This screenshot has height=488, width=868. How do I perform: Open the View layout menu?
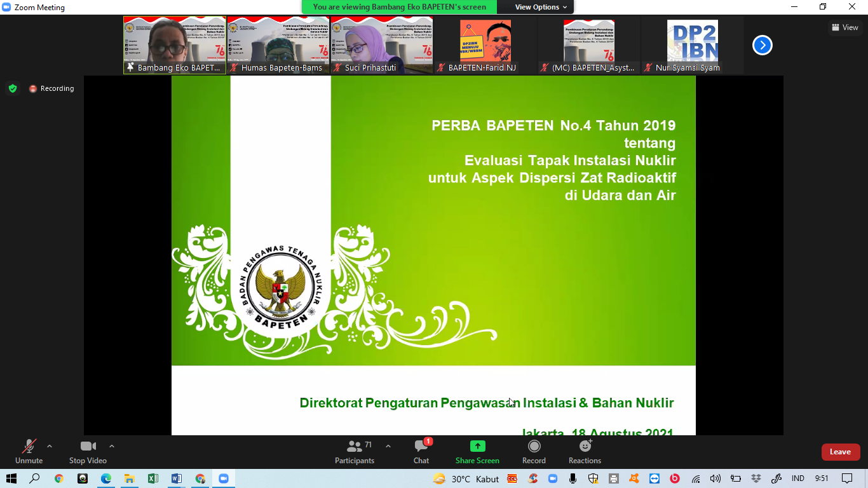(845, 27)
